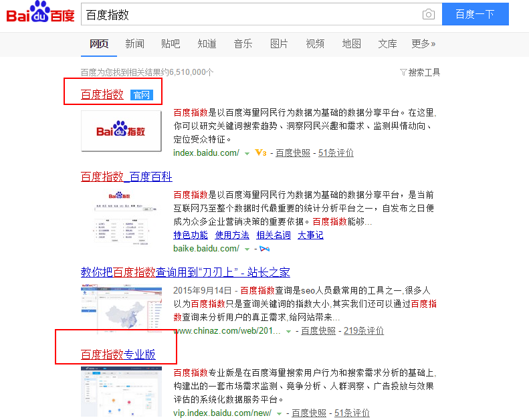The height and width of the screenshot is (420, 529).
Task: Click the 特色功能 sublink
Action: [x=191, y=235]
